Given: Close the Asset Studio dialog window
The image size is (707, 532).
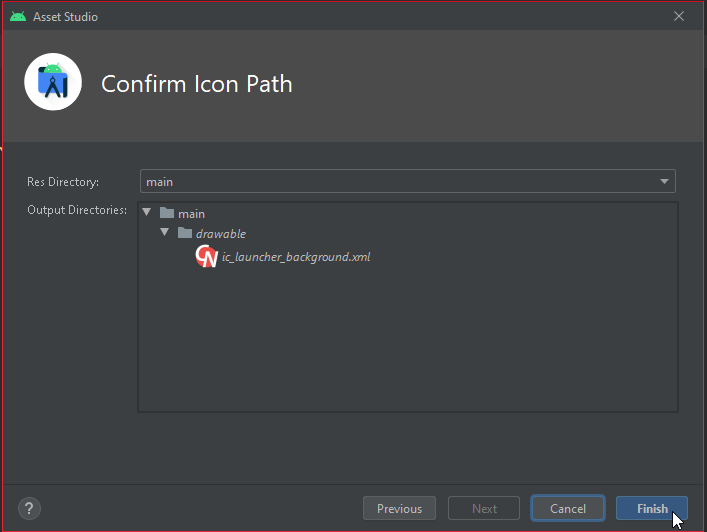Looking at the screenshot, I should [679, 16].
